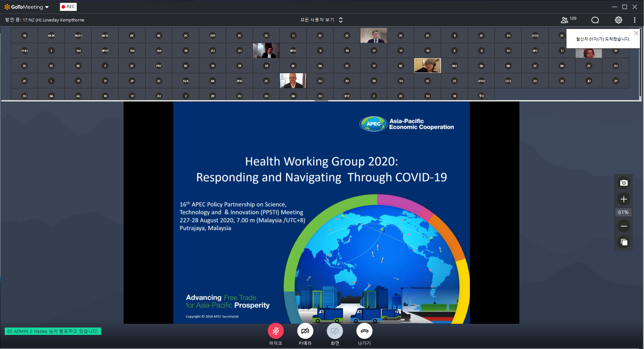Screen dimensions: 644x349
Task: Click the 61% zoom level display
Action: 623,212
